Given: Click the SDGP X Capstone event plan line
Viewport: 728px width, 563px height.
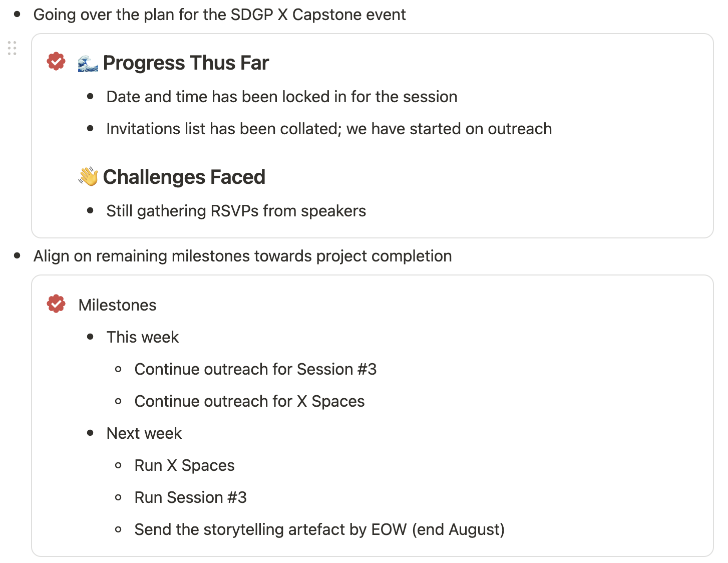Looking at the screenshot, I should [x=219, y=15].
